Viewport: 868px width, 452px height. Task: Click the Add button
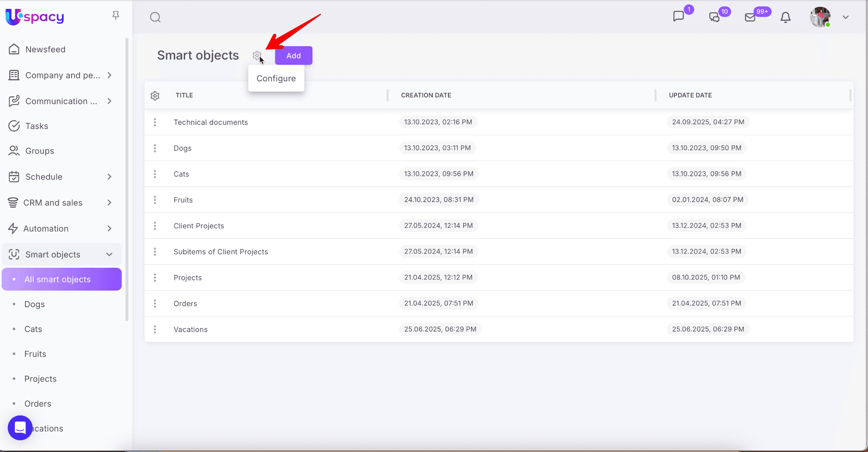[293, 55]
